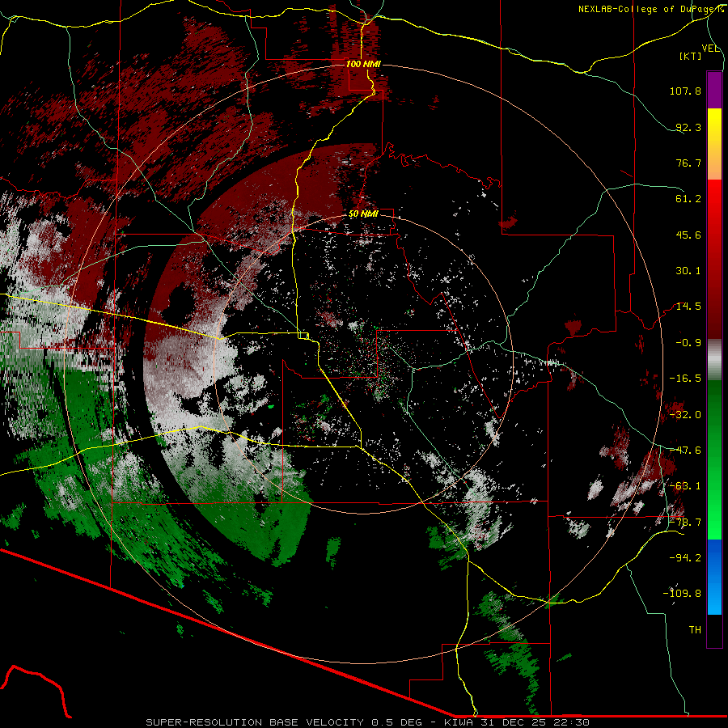
Task: Click the 61.2 legend value
Action: [x=688, y=199]
